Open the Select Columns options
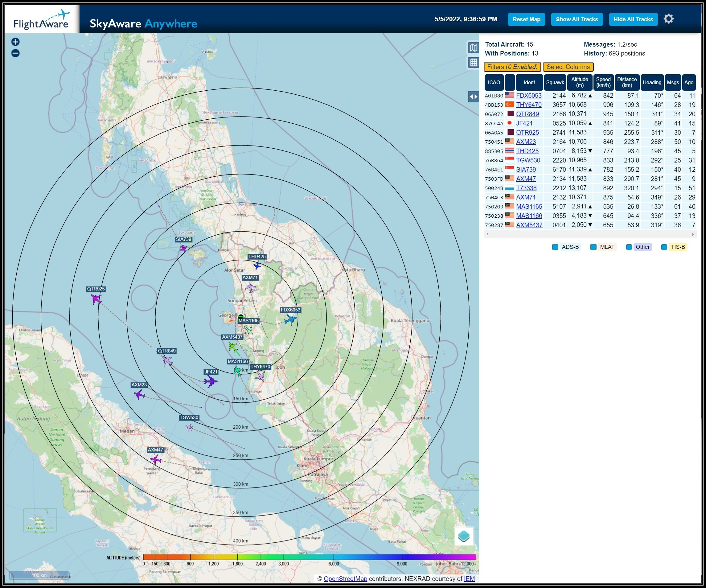This screenshot has height=588, width=706. [x=568, y=67]
